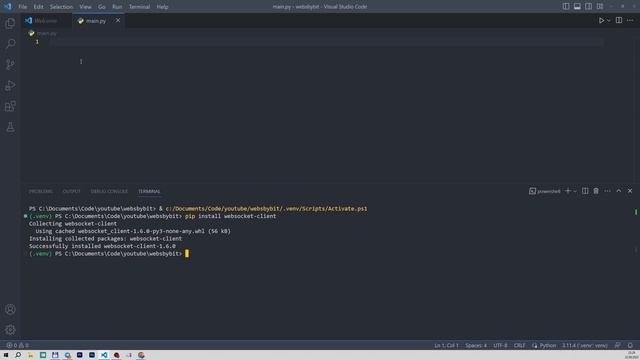Open Windows Start menu

tap(6, 355)
